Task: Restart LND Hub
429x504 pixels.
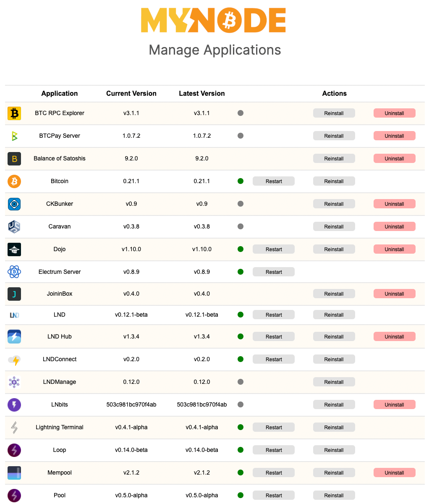Action: point(274,337)
